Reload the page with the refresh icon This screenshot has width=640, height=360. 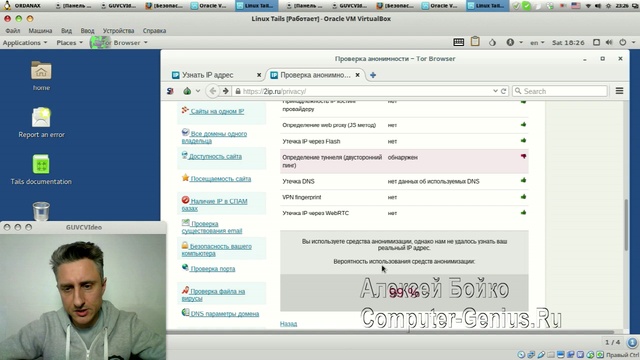[x=504, y=91]
